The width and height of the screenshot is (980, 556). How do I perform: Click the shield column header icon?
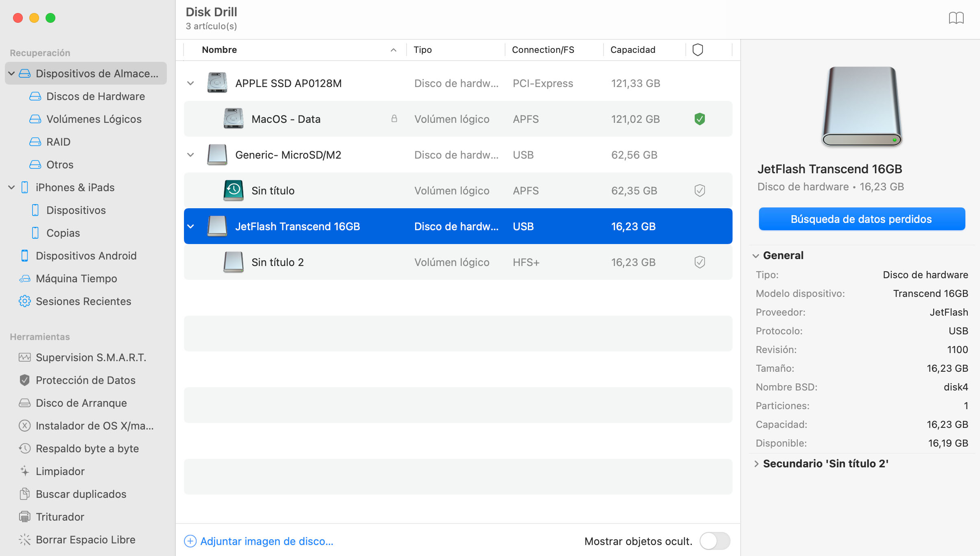coord(698,50)
